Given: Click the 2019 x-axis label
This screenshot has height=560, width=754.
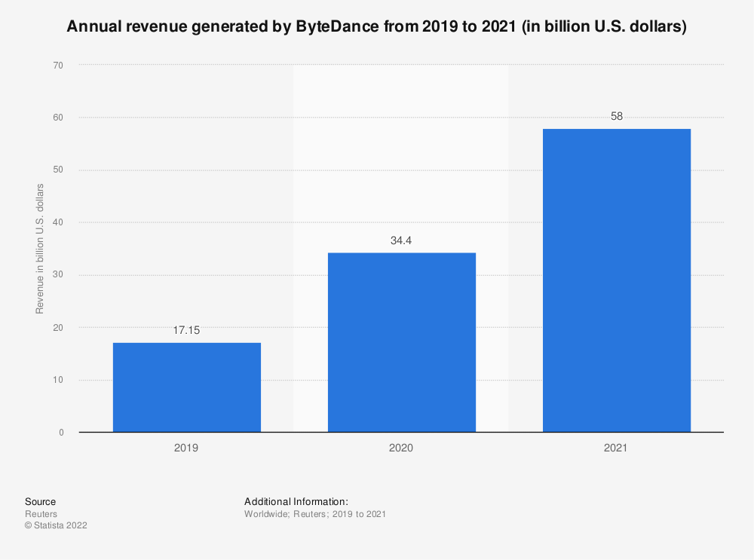Looking at the screenshot, I should pos(186,448).
